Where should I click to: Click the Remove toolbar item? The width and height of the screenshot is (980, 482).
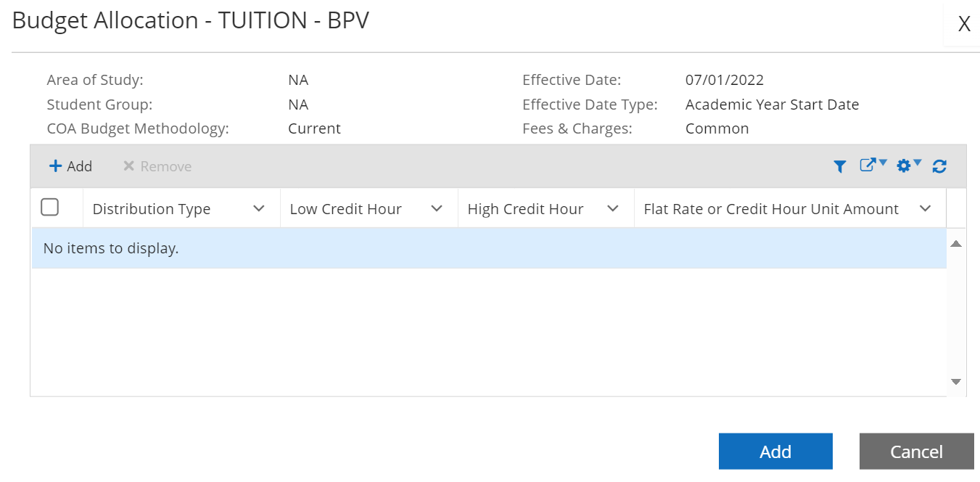pyautogui.click(x=157, y=166)
